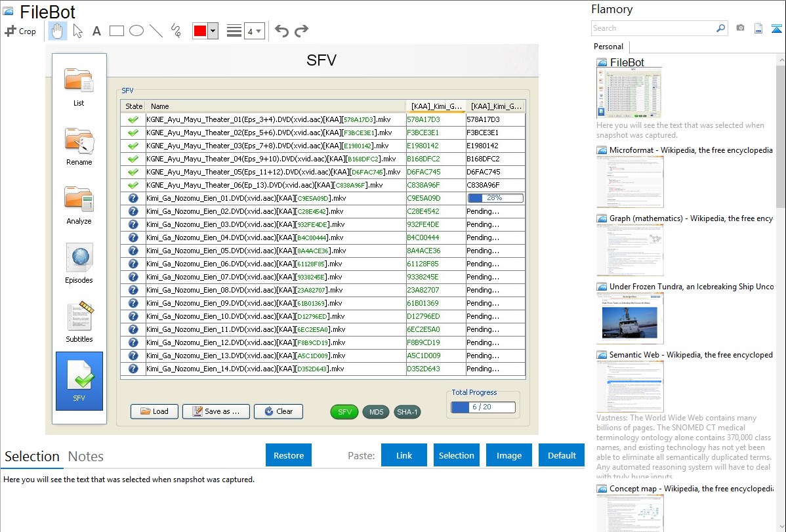Click the page document icon in Flamory toolbar

[758, 28]
